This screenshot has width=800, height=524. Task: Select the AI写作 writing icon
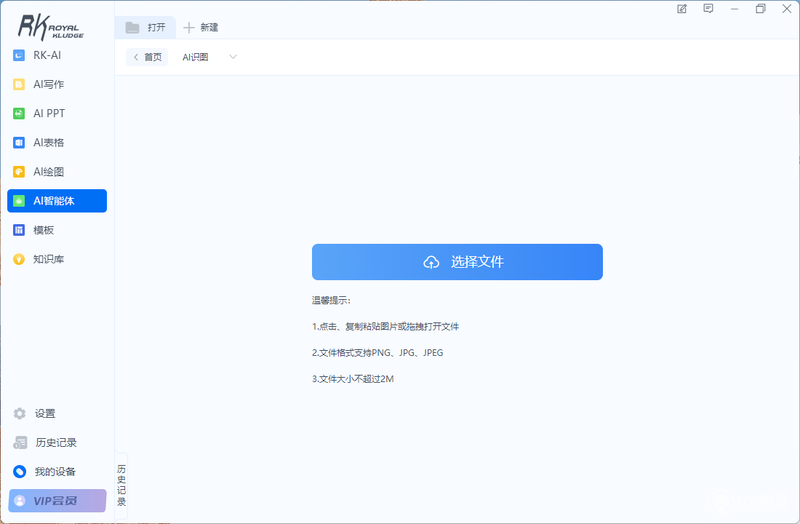(x=19, y=84)
